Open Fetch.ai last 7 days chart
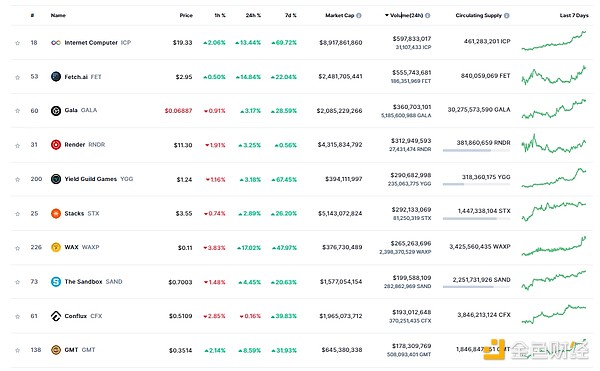 click(x=554, y=76)
